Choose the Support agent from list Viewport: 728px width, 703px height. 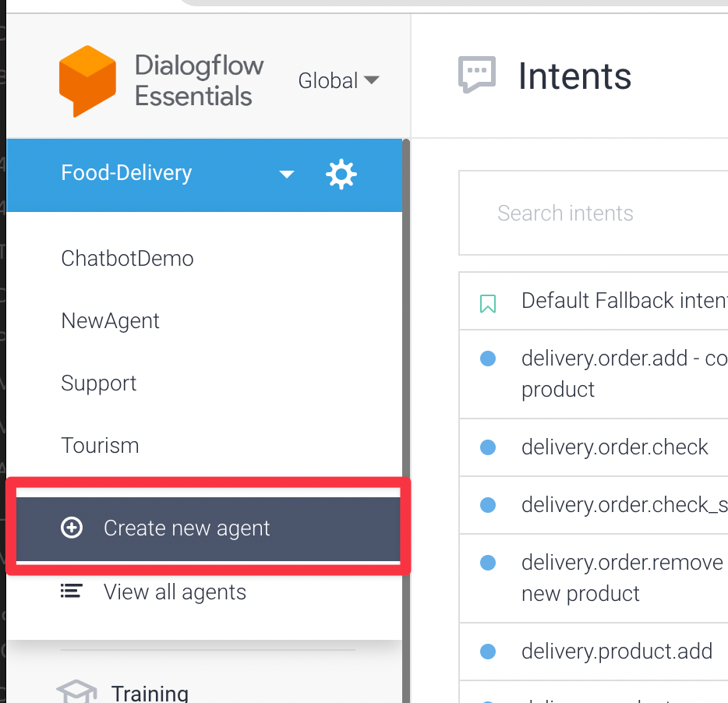click(x=99, y=383)
